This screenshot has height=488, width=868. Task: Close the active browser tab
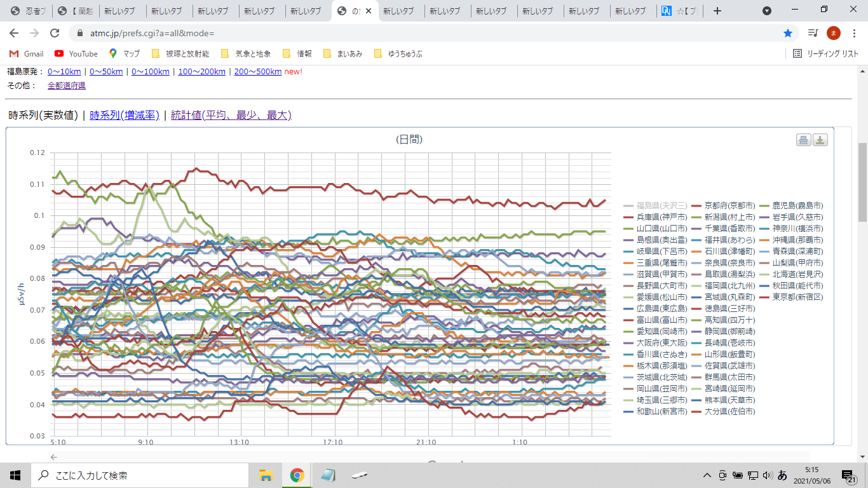tap(369, 11)
